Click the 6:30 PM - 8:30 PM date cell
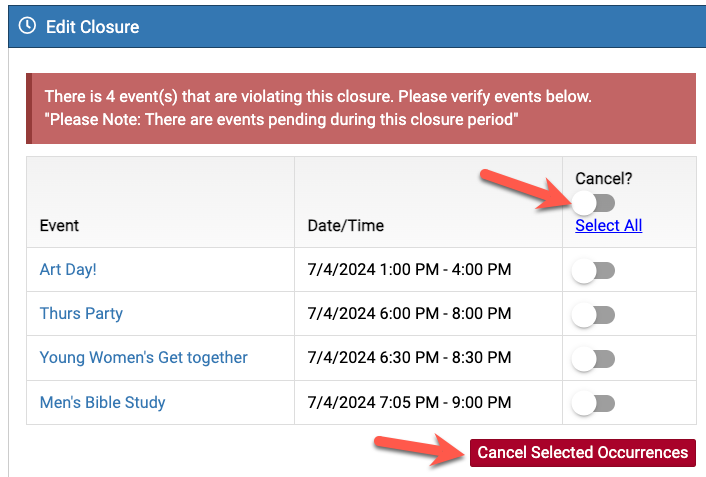706x477 pixels. (x=409, y=358)
